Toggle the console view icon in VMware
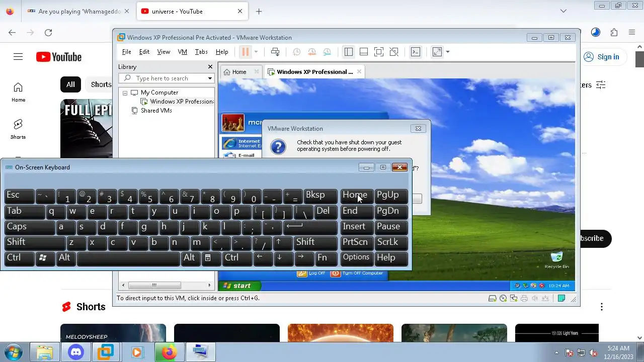Image resolution: width=644 pixels, height=362 pixels. coord(416,52)
